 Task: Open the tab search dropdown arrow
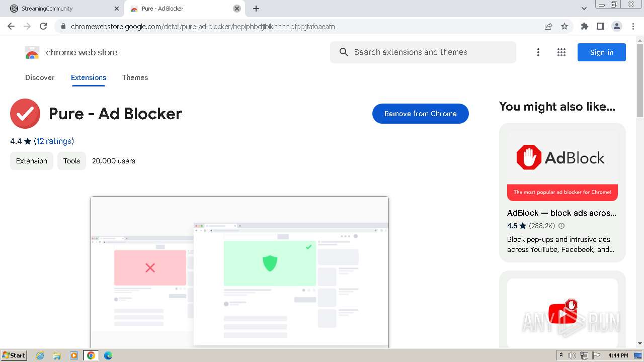(584, 9)
